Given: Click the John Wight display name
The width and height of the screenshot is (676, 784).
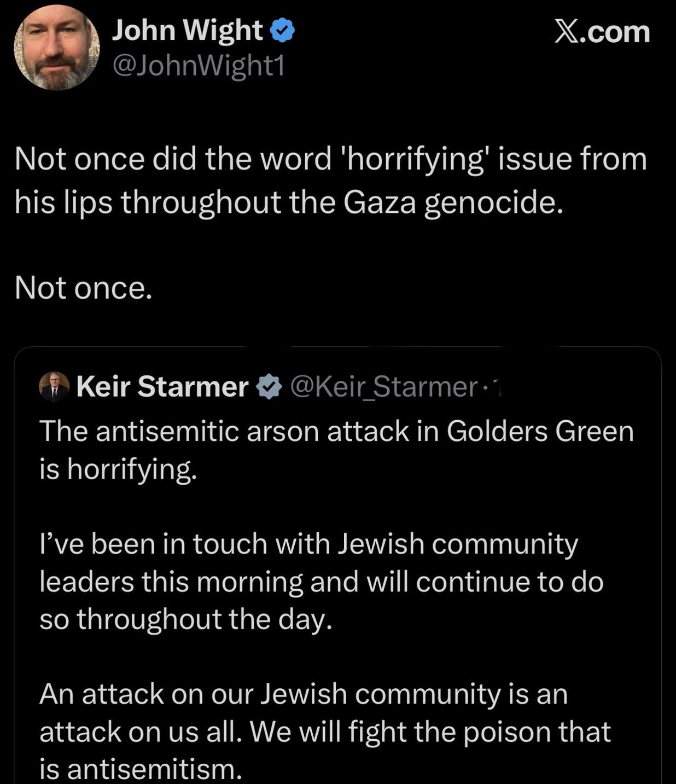Looking at the screenshot, I should pyautogui.click(x=187, y=30).
